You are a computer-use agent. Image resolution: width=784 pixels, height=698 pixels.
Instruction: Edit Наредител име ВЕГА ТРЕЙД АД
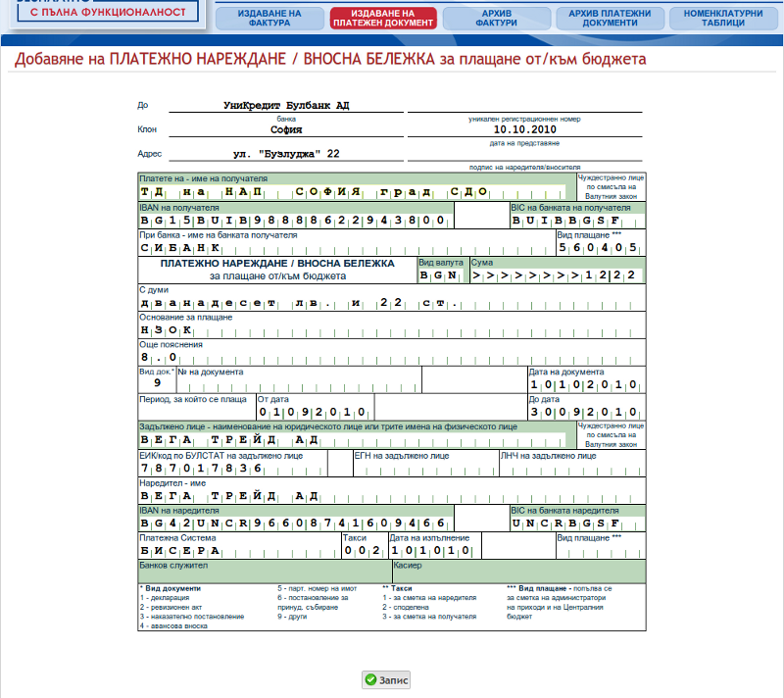coord(392,496)
